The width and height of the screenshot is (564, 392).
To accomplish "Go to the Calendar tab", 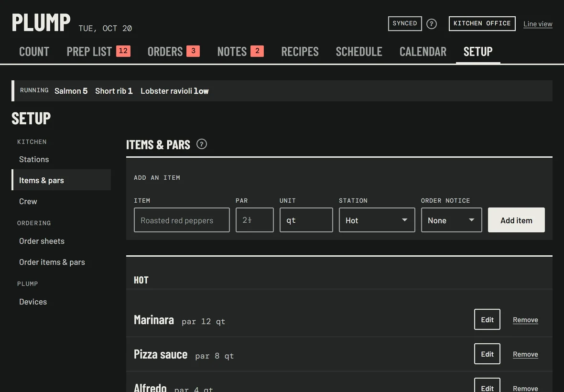I will click(423, 52).
